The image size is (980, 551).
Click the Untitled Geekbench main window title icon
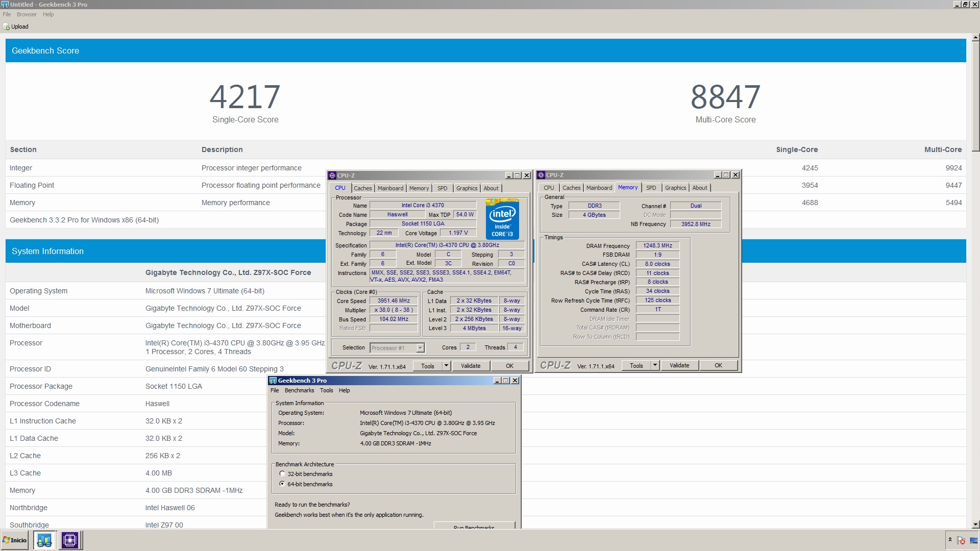click(5, 4)
